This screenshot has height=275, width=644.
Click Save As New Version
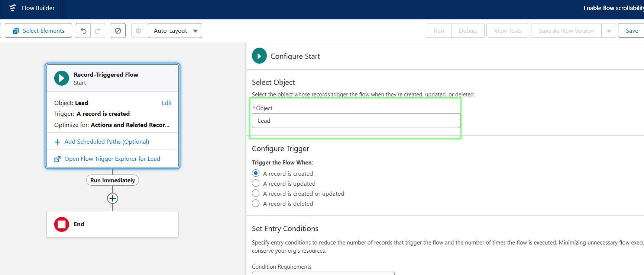[566, 31]
